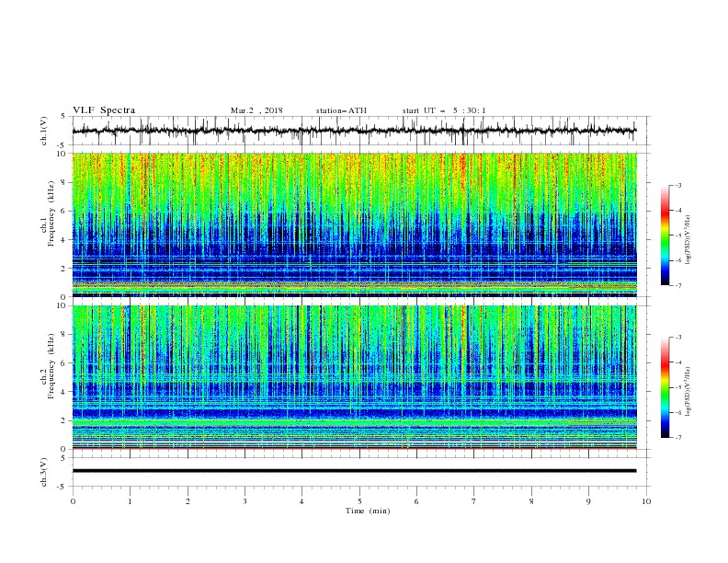Click time axis tick label "10"
The height and width of the screenshot is (563, 728).
646,501
